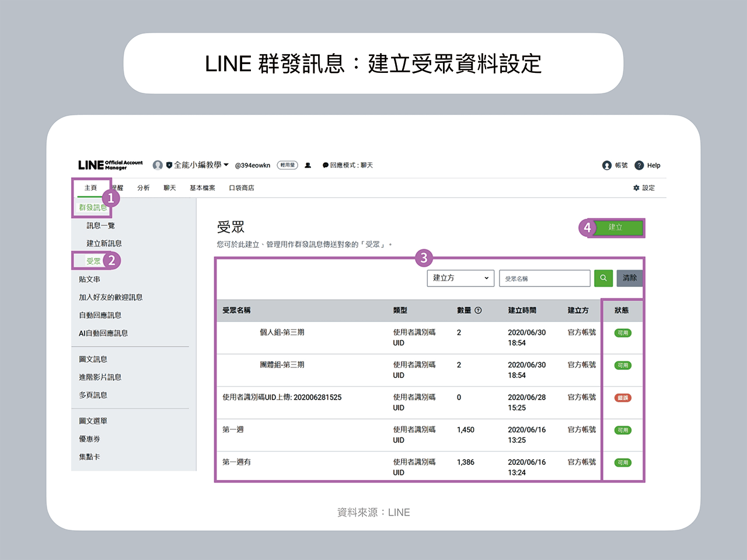Open 設定 with the gear icon
747x560 pixels.
[x=644, y=188]
